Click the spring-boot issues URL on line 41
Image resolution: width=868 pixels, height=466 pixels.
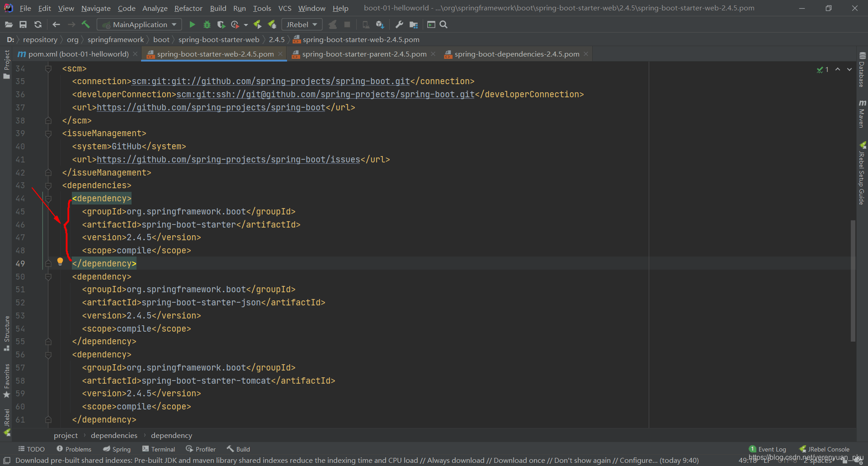[228, 160]
